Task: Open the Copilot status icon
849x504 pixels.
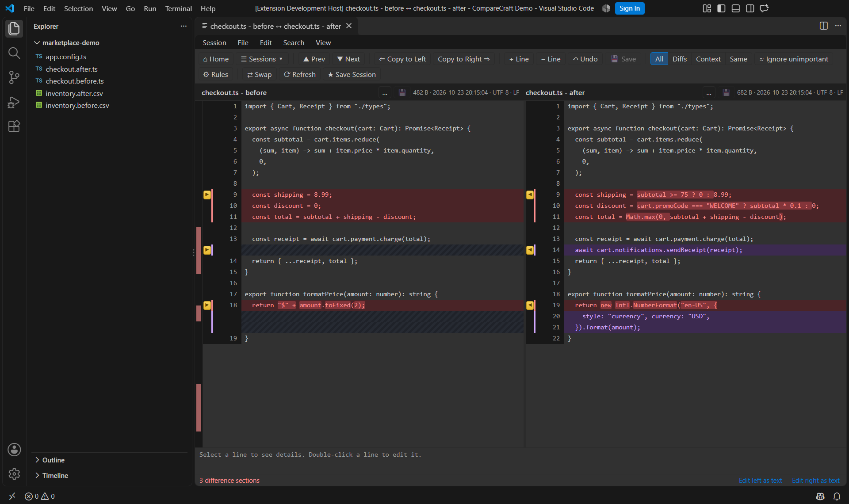Action: (820, 496)
